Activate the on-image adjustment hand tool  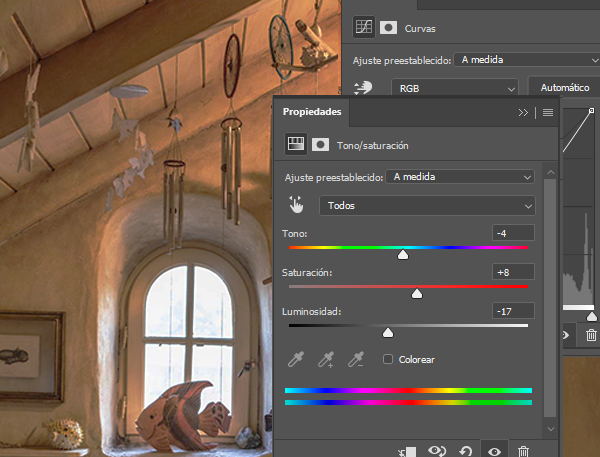click(296, 205)
